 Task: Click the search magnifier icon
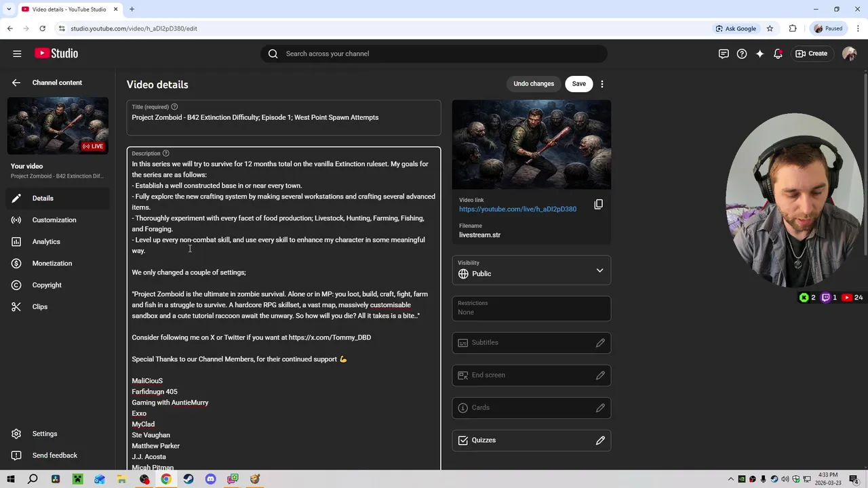pos(273,54)
